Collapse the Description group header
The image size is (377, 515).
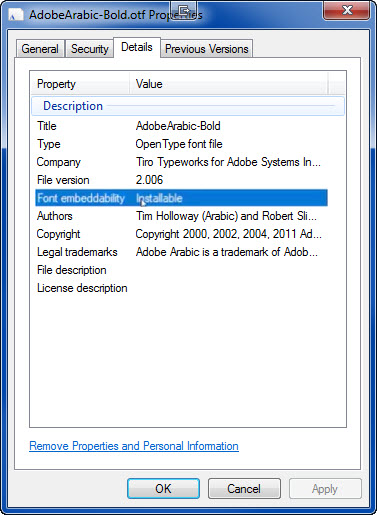188,106
